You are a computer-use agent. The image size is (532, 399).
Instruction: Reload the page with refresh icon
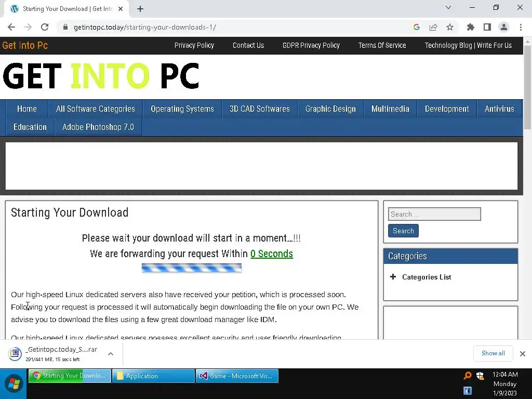(x=45, y=27)
